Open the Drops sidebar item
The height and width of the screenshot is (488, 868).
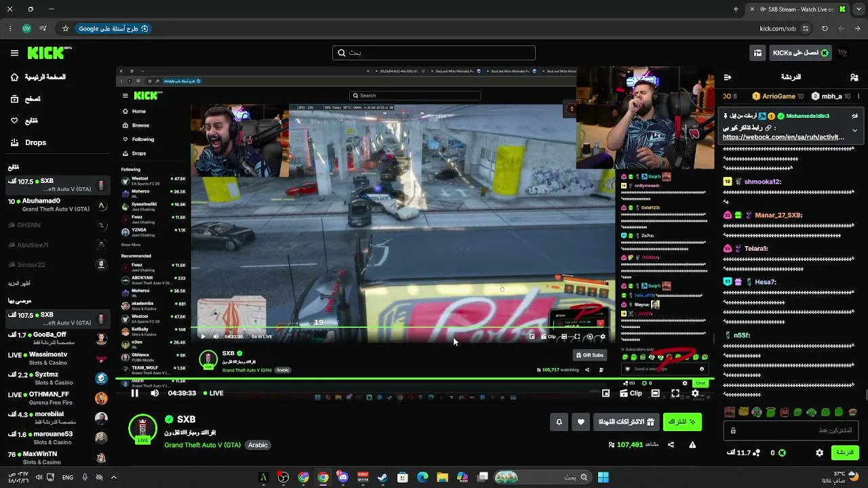click(28, 142)
